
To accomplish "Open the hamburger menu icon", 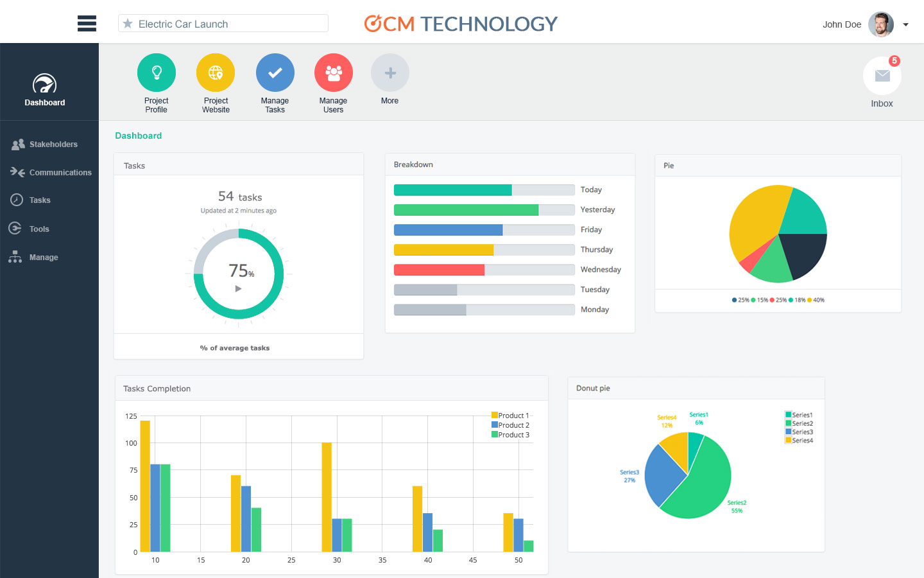I will pyautogui.click(x=87, y=24).
